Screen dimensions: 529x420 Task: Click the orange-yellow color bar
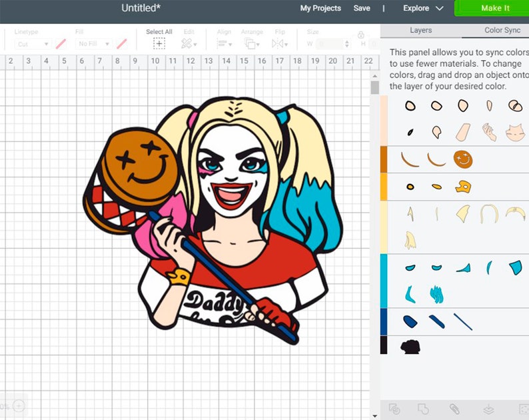(x=384, y=187)
